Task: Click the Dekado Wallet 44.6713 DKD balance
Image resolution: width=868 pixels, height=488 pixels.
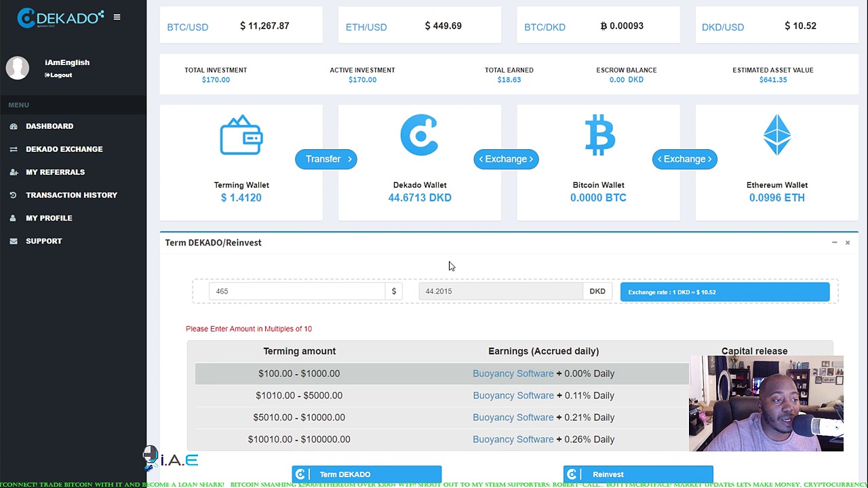Action: pos(420,198)
